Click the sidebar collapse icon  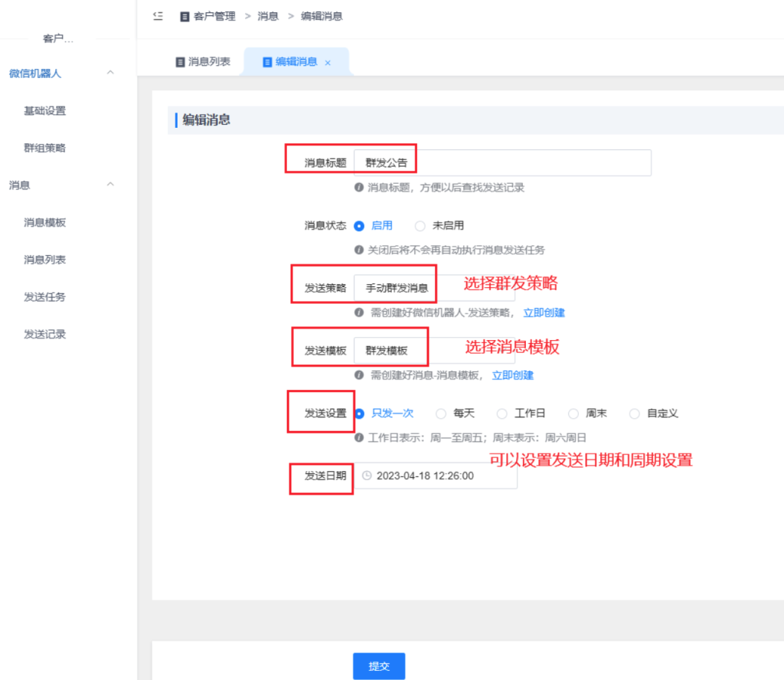click(158, 16)
